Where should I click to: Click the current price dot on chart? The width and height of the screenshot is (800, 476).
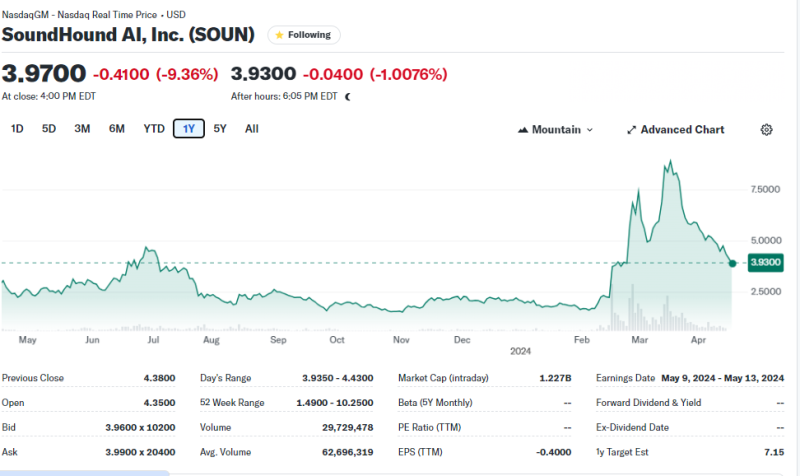tap(733, 263)
